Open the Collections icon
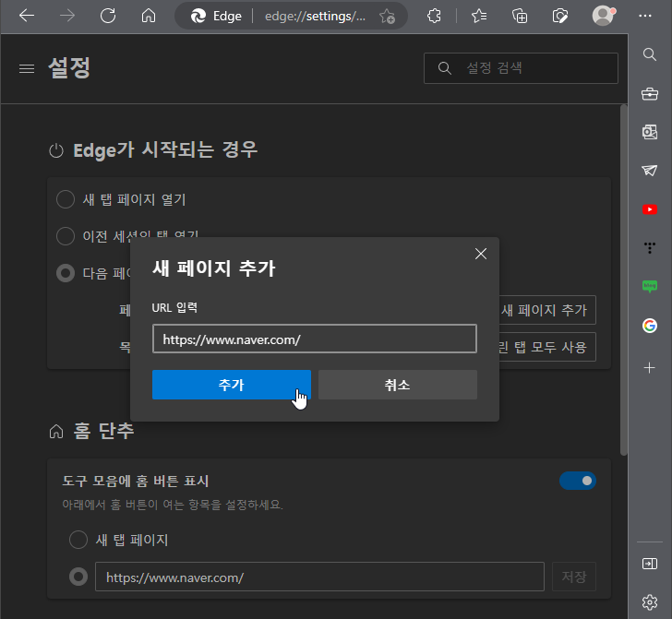The image size is (672, 619). [520, 16]
